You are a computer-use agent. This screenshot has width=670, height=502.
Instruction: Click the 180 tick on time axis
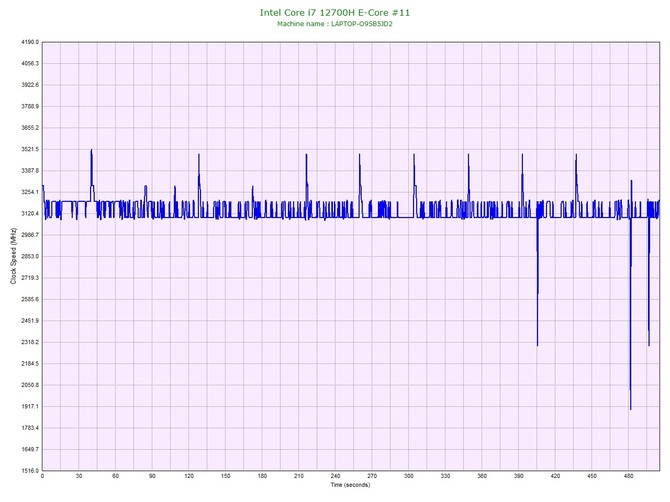[262, 476]
